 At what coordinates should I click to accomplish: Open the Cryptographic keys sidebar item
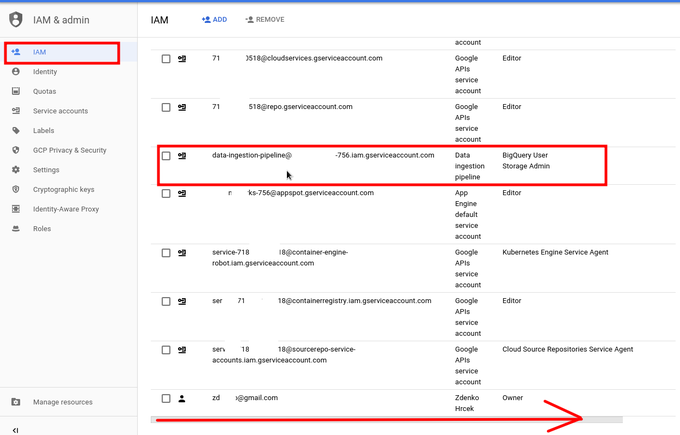pos(69,189)
